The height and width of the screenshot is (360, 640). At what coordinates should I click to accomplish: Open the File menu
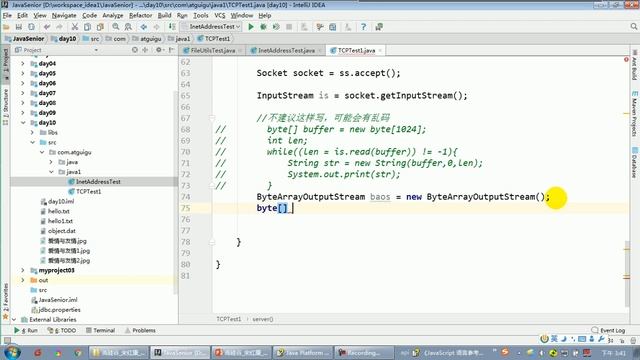pos(7,16)
